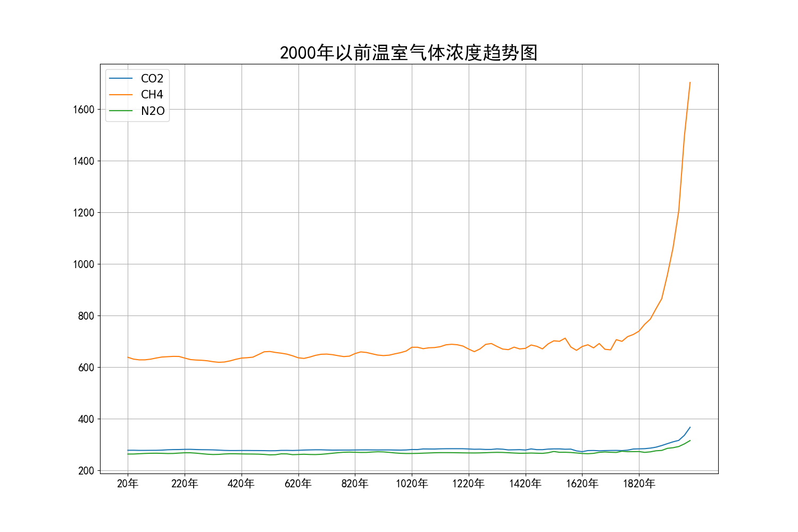The height and width of the screenshot is (532, 798).
Task: Click the peak of the orange CH4 curve
Action: coord(690,82)
